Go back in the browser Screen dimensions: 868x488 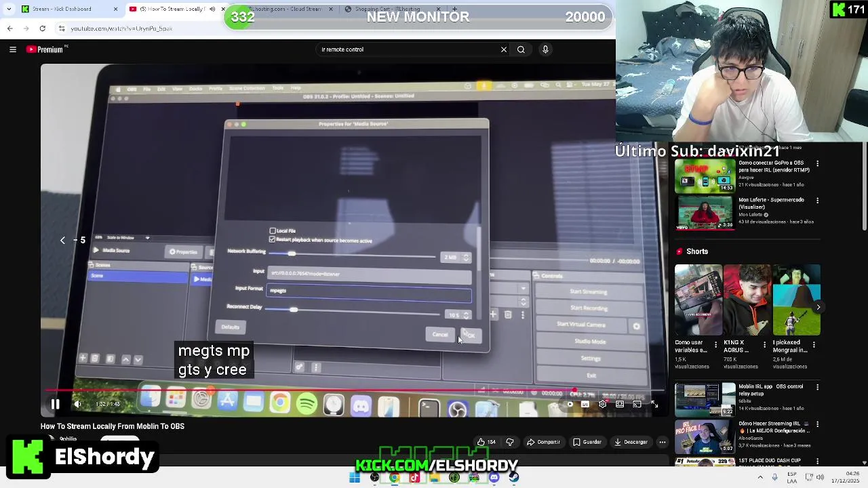coord(9,28)
